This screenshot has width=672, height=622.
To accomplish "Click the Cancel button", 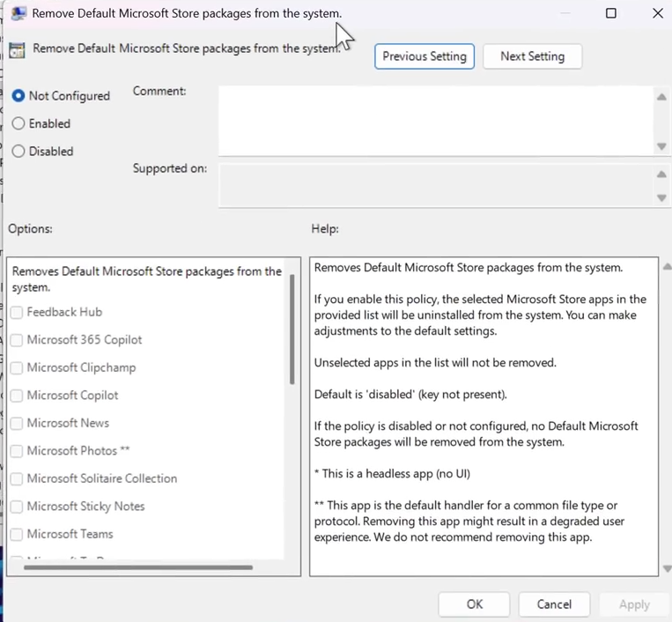I will coord(554,604).
